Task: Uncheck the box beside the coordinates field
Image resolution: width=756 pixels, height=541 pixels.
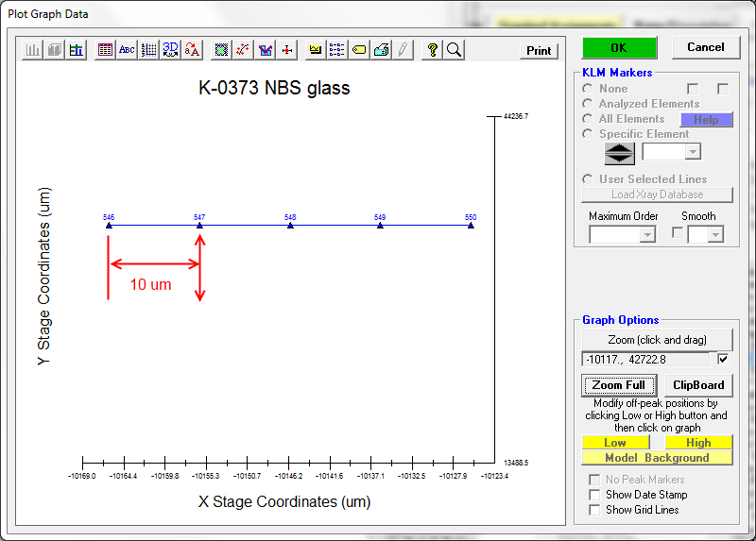Action: point(723,360)
